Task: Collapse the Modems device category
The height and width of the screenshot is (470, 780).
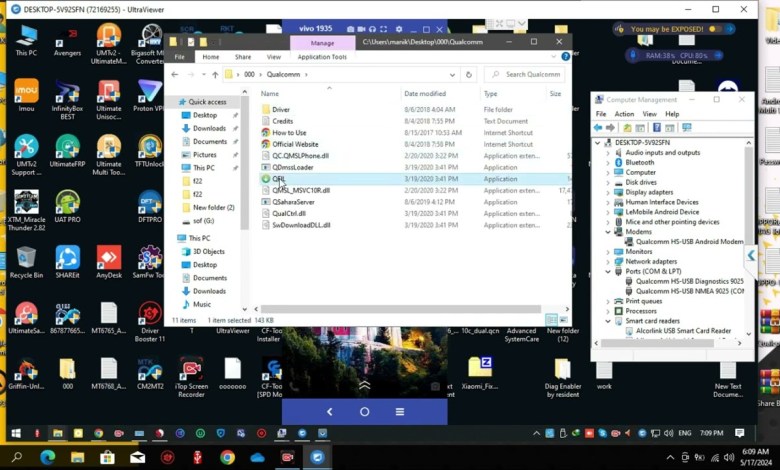Action: pyautogui.click(x=607, y=232)
